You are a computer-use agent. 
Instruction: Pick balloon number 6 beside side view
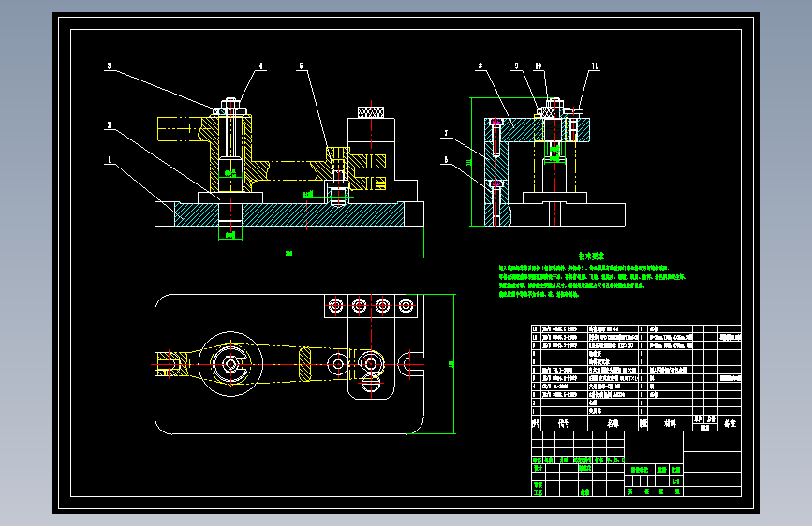[446, 160]
